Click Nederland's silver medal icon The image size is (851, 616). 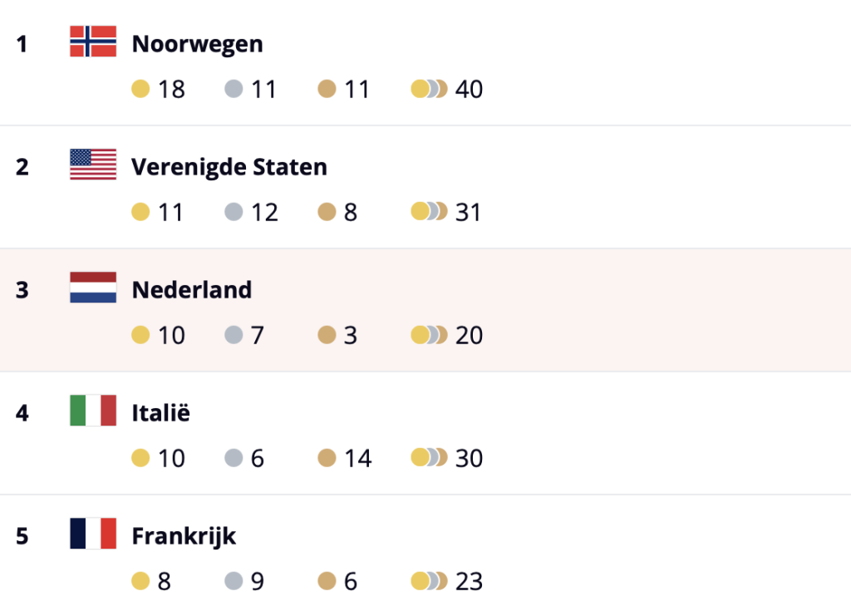click(234, 334)
